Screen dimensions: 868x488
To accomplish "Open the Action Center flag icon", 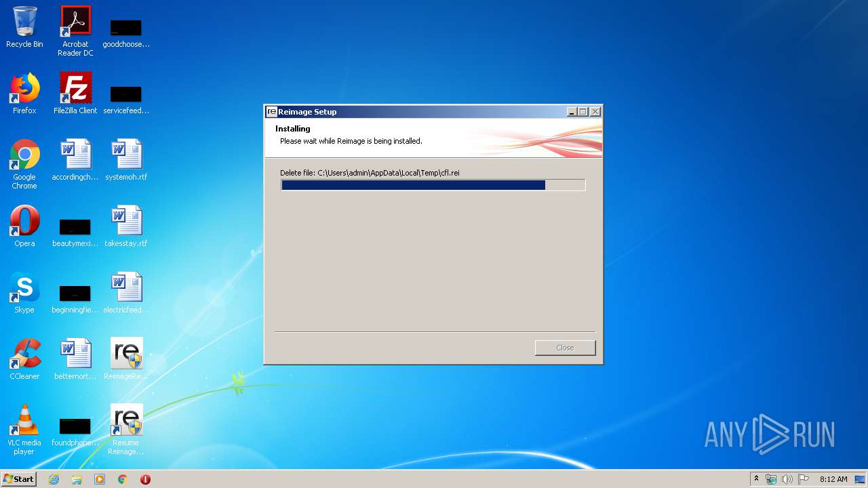I will (804, 479).
